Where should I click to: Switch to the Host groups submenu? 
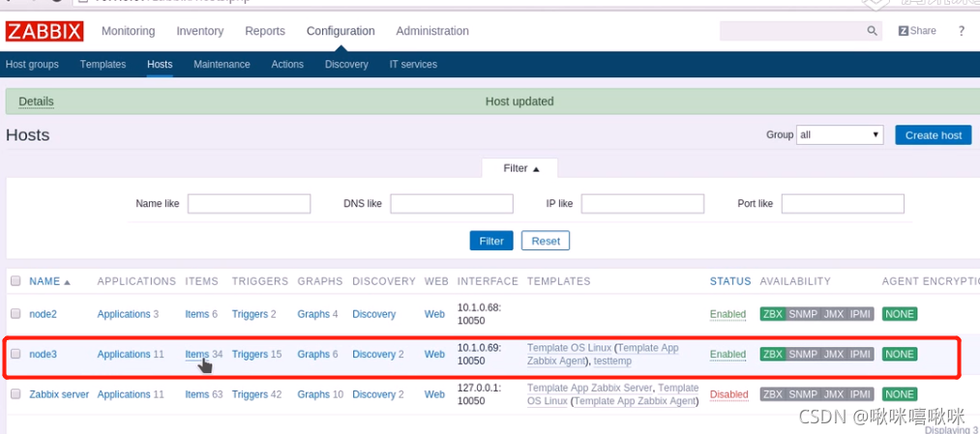[x=32, y=65]
